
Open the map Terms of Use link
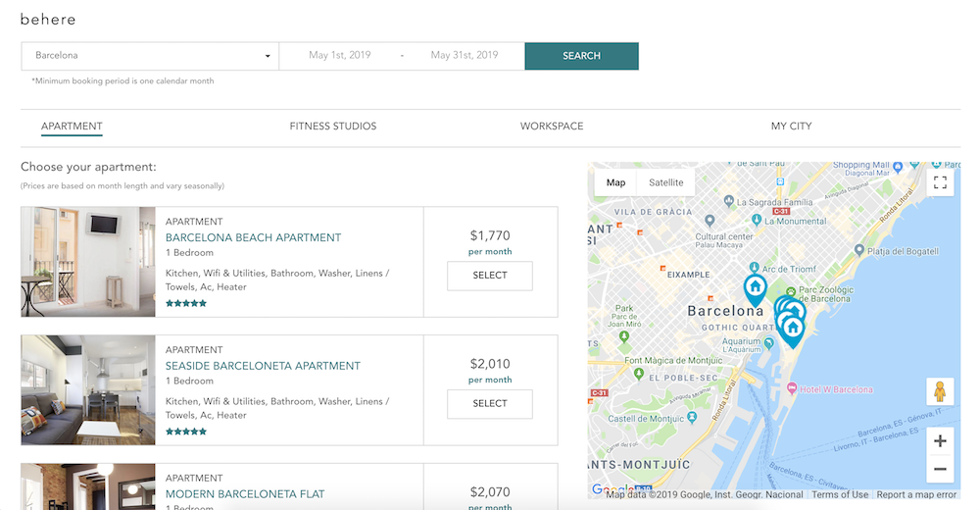click(840, 494)
